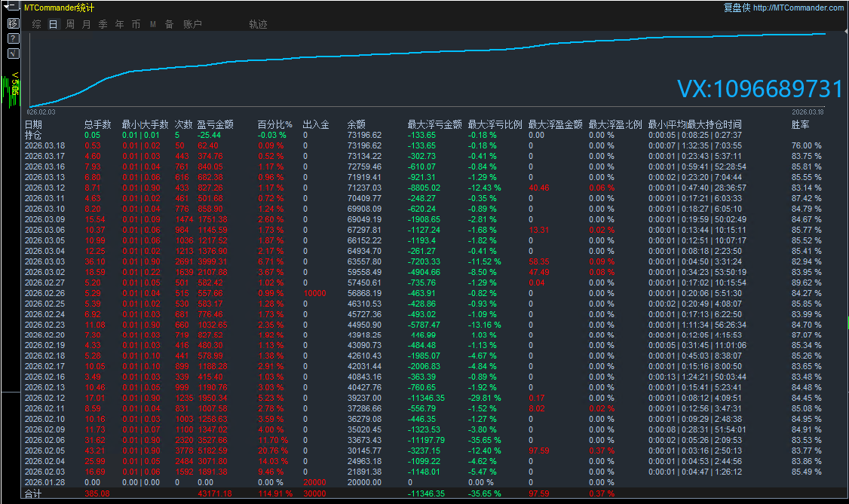849x504 pixels.
Task: Click the 移 move panel button
Action: [x=13, y=23]
